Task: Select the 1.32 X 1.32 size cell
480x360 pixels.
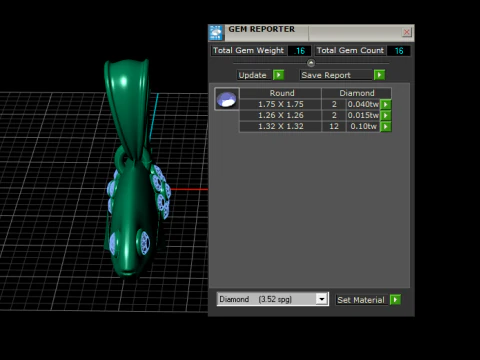Action: click(281, 126)
